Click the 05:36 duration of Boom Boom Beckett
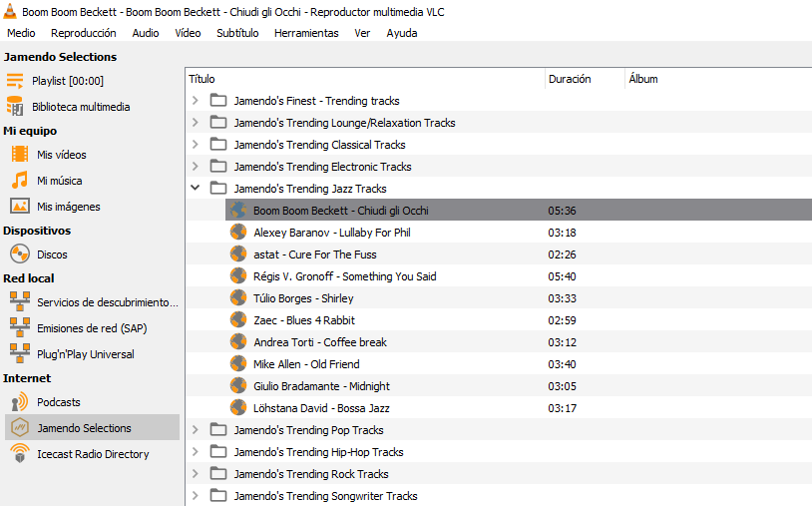The width and height of the screenshot is (812, 506). click(x=562, y=211)
